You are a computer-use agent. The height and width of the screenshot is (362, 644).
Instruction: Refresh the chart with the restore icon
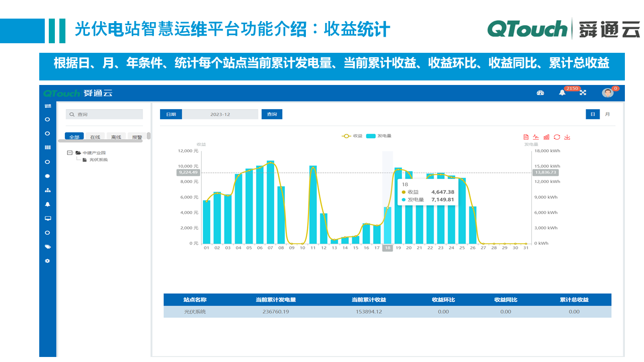(x=556, y=136)
